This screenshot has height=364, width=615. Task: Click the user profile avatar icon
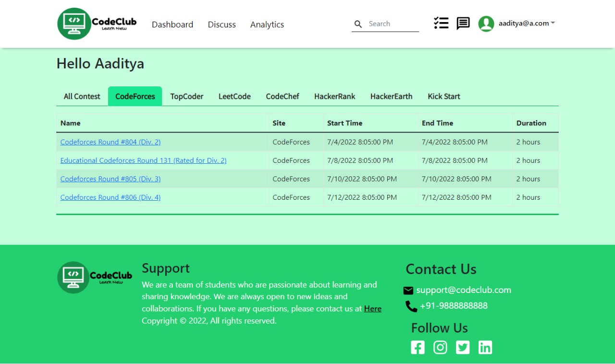tap(486, 23)
